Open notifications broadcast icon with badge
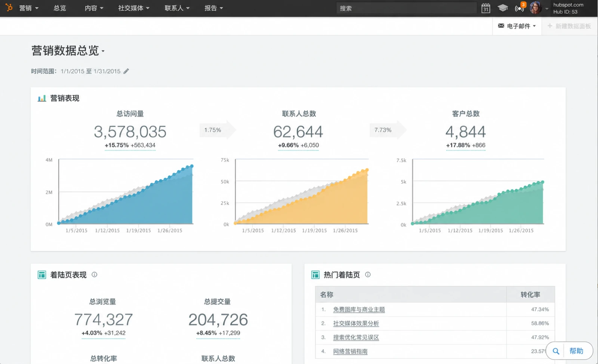 click(x=520, y=7)
